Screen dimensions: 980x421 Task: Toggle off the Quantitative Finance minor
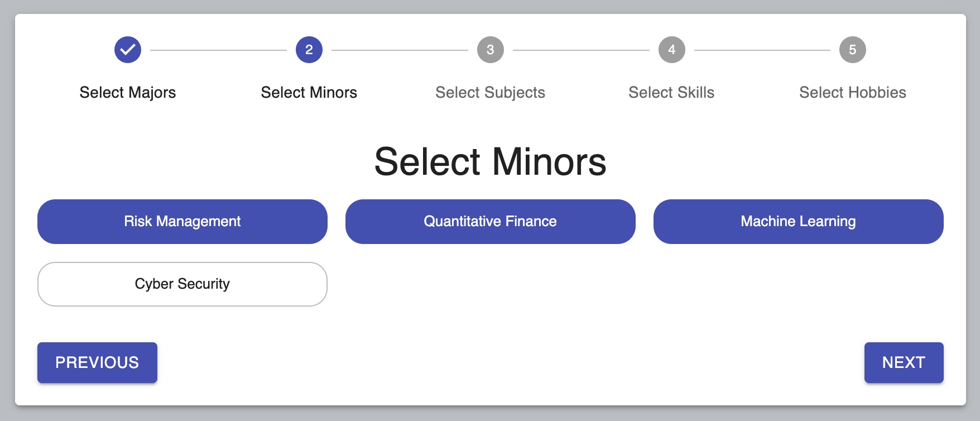(x=490, y=222)
